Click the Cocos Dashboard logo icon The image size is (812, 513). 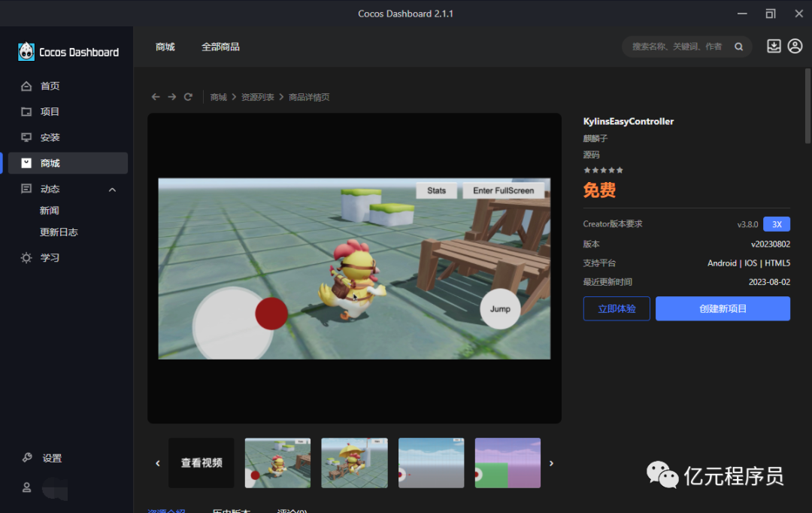click(26, 52)
